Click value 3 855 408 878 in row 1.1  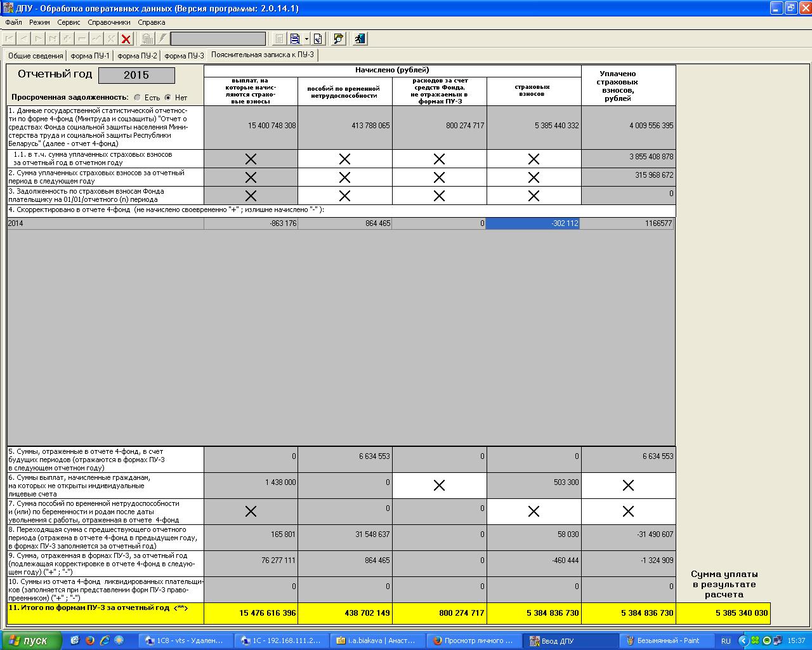click(x=629, y=158)
